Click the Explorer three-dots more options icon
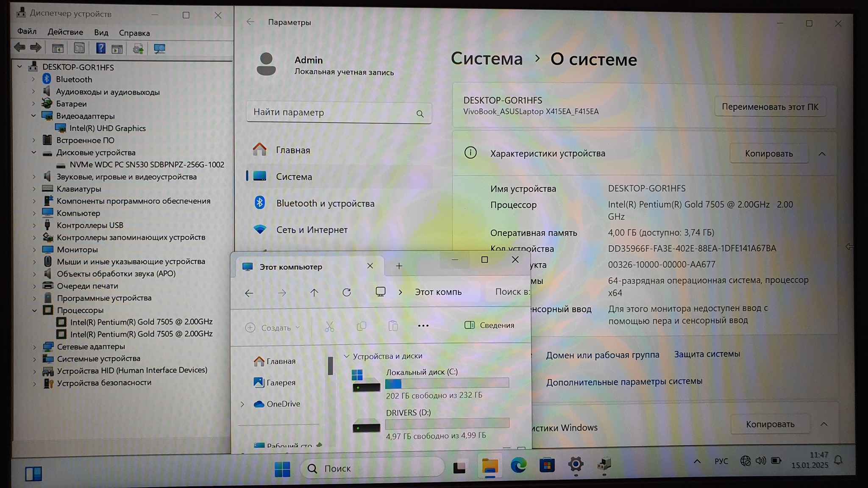The width and height of the screenshot is (868, 488). tap(423, 326)
